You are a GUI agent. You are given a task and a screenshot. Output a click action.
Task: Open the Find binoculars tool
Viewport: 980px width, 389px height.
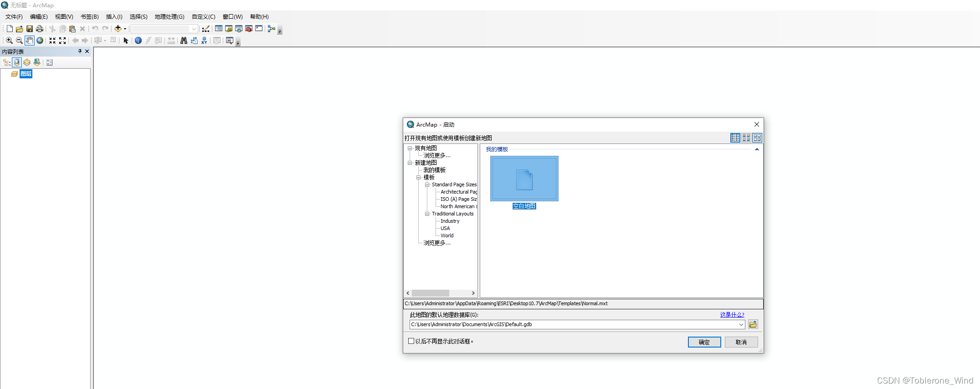coord(184,41)
